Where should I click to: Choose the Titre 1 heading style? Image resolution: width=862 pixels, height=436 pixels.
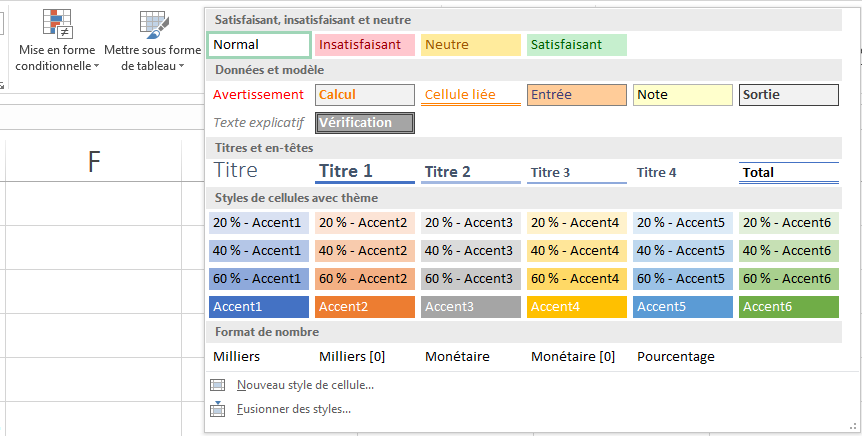pos(365,172)
